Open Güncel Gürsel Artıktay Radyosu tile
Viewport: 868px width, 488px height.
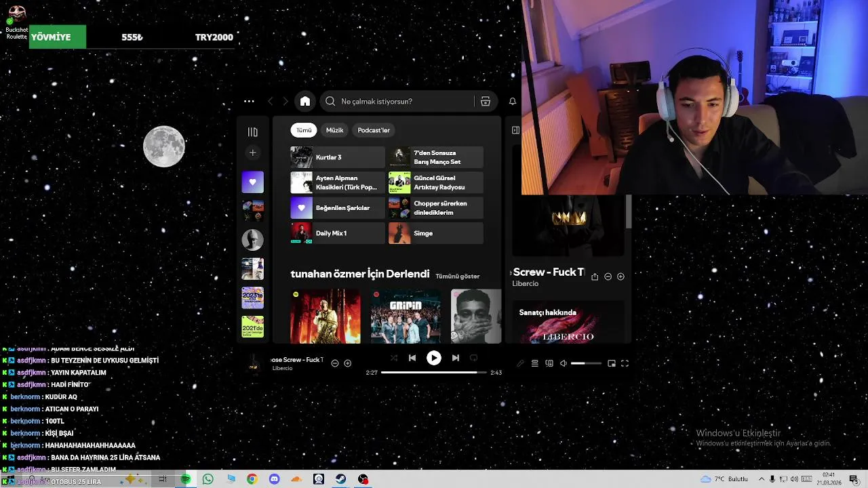(436, 182)
